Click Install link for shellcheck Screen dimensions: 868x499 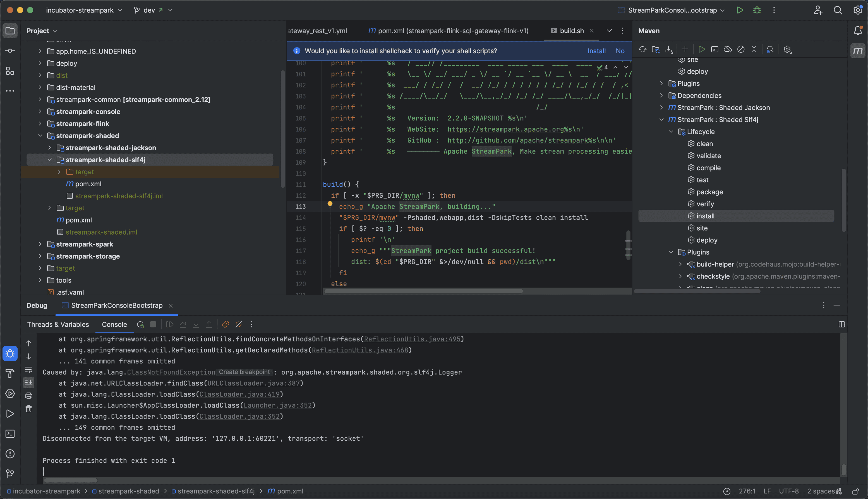point(596,51)
